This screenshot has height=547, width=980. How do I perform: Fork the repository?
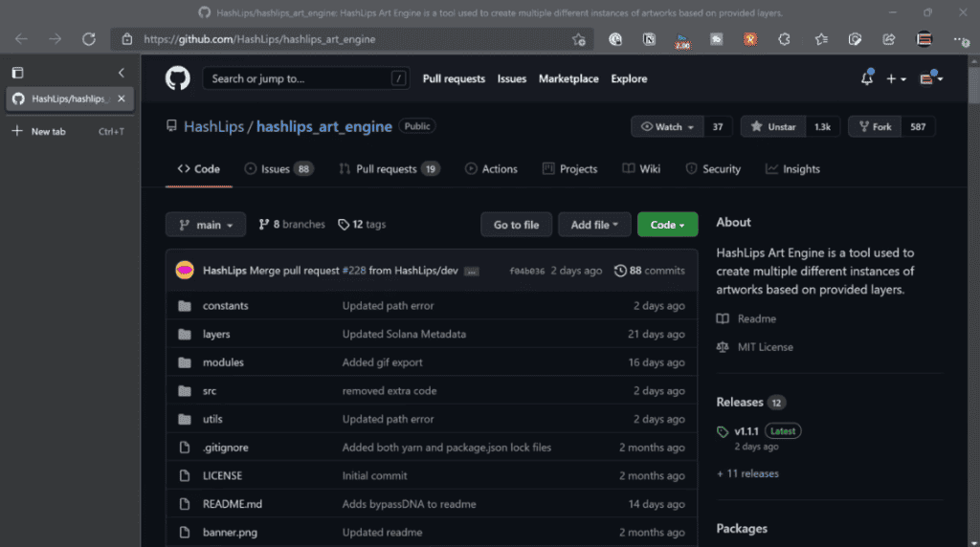coord(875,127)
